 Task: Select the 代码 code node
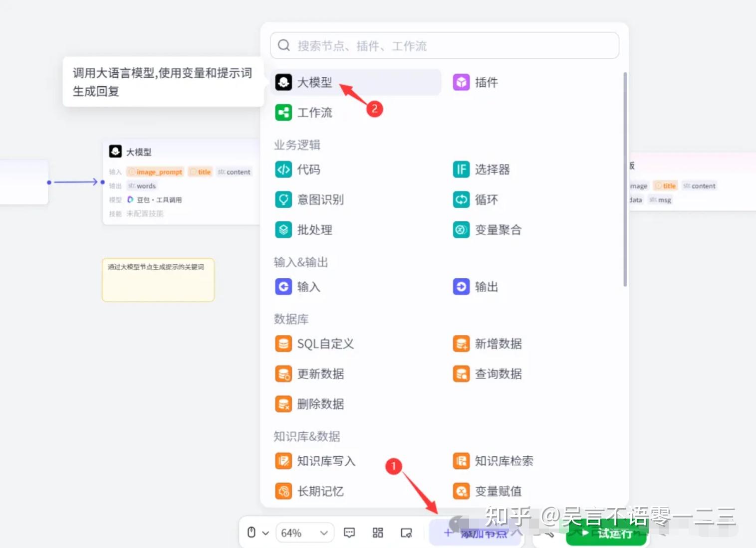pyautogui.click(x=309, y=170)
